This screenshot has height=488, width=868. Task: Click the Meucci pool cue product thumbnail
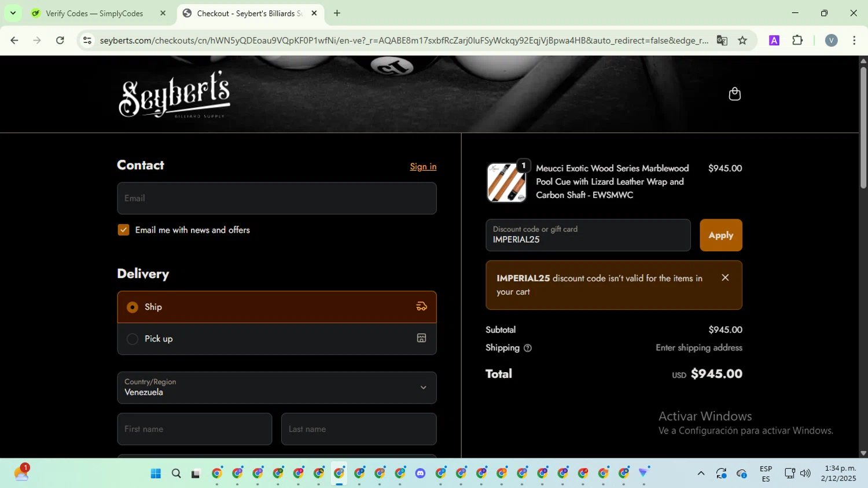point(506,182)
